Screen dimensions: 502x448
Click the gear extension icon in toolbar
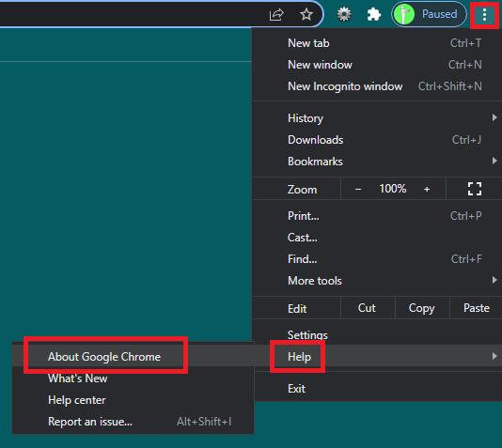[344, 14]
